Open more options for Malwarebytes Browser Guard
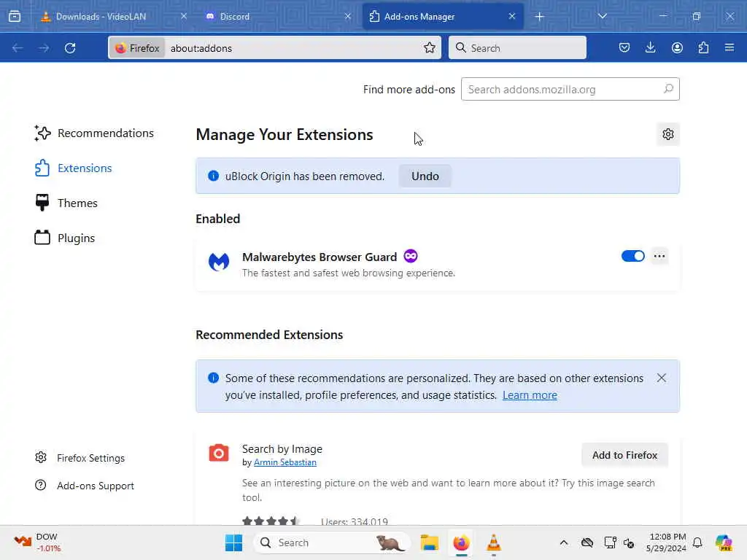Image resolution: width=747 pixels, height=560 pixels. click(659, 256)
